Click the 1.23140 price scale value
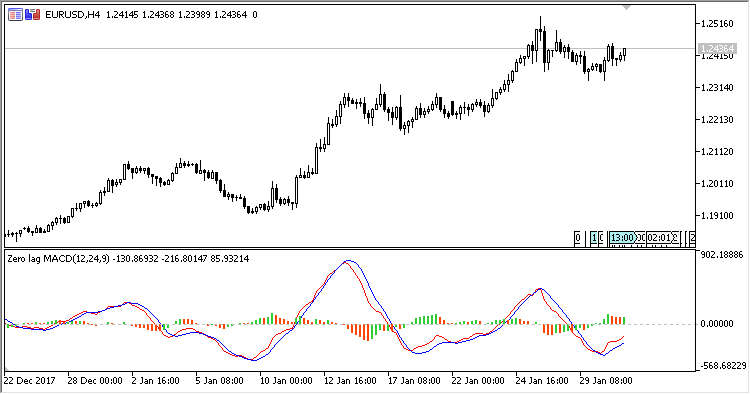Viewport: 750px width, 394px height. [717, 88]
